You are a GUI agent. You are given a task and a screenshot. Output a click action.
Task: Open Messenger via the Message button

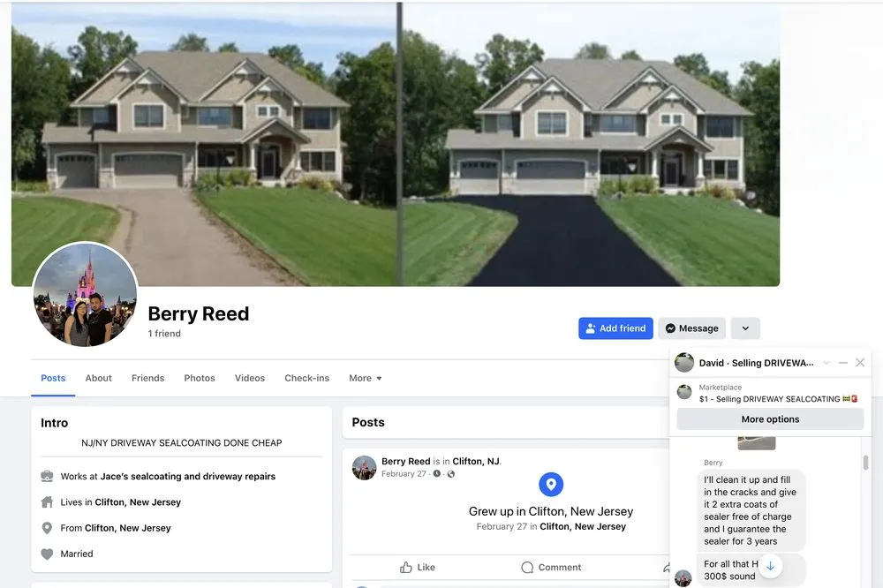[x=691, y=328]
